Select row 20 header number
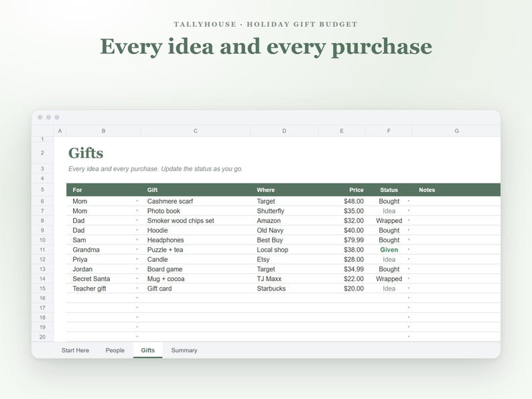The image size is (532, 399). (x=42, y=337)
